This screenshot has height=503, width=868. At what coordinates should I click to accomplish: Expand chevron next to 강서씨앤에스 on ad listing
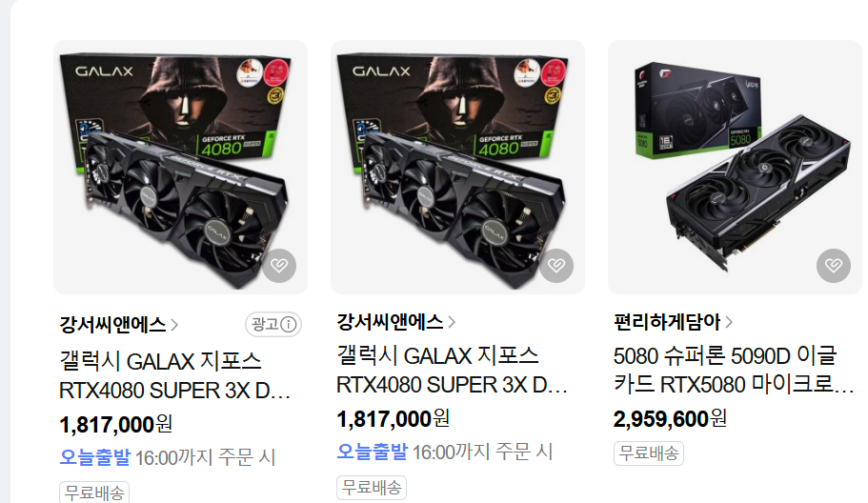tap(174, 325)
